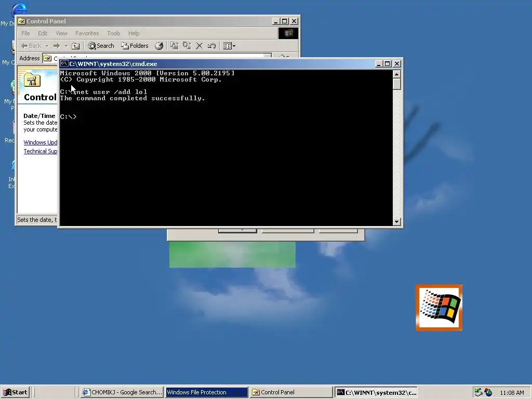Viewport: 532px width, 399px height.
Task: Switch to CHOMIKJ Google Search taskbar button
Action: (x=123, y=392)
